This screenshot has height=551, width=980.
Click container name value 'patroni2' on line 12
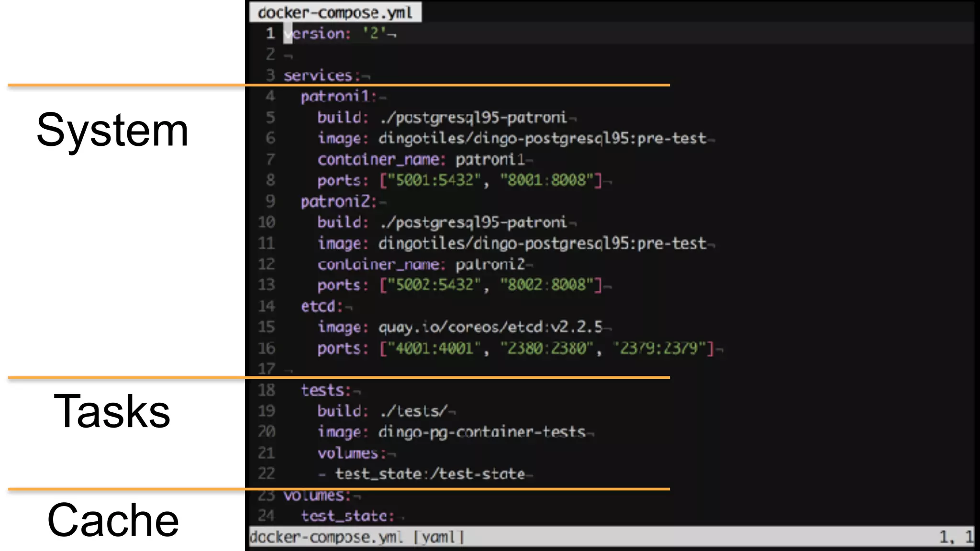pyautogui.click(x=490, y=264)
